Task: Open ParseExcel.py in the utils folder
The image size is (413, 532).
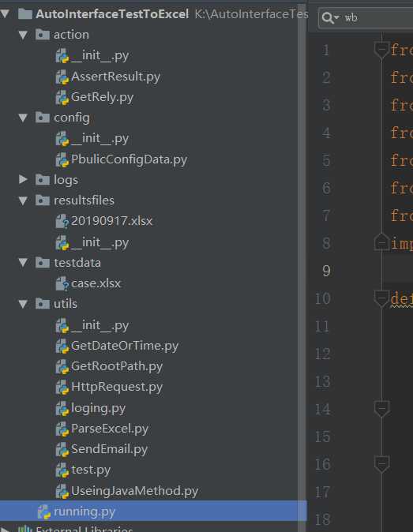Action: [x=110, y=429]
